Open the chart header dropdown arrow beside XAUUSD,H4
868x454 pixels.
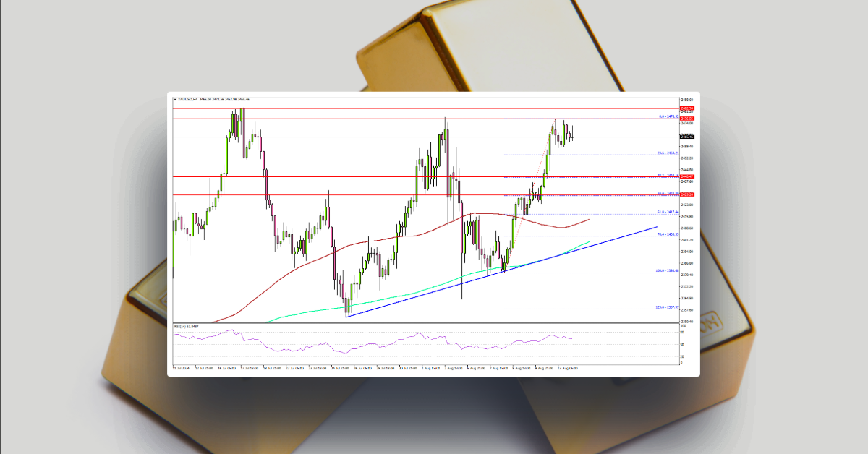[x=176, y=98]
